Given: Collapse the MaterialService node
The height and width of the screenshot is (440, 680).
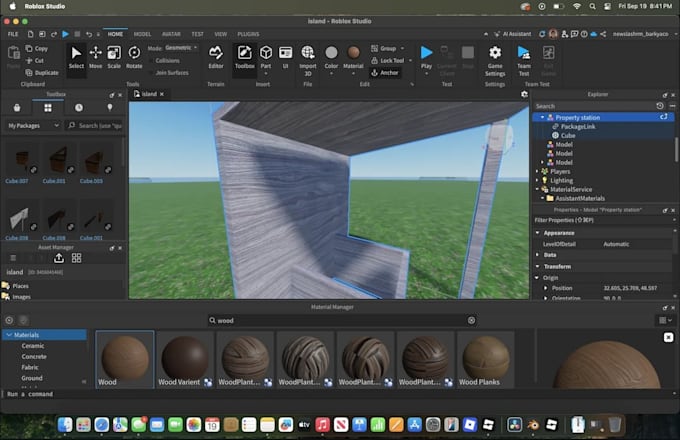Looking at the screenshot, I should point(537,189).
